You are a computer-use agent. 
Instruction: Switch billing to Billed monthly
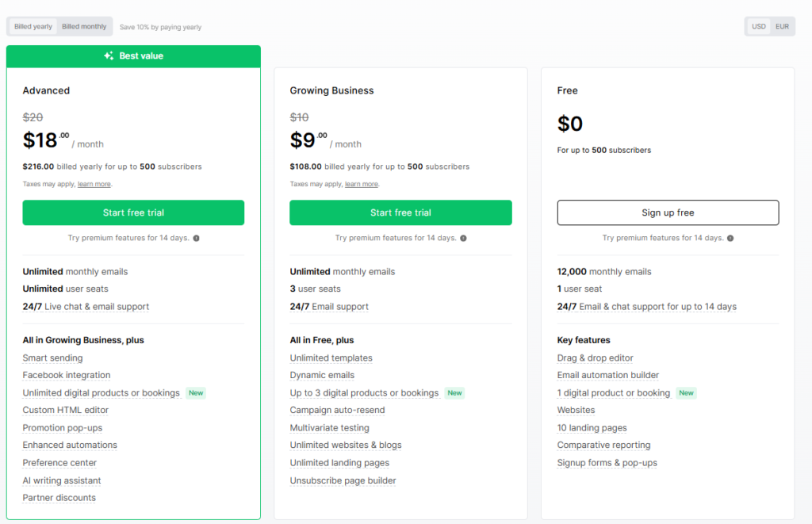pyautogui.click(x=84, y=26)
